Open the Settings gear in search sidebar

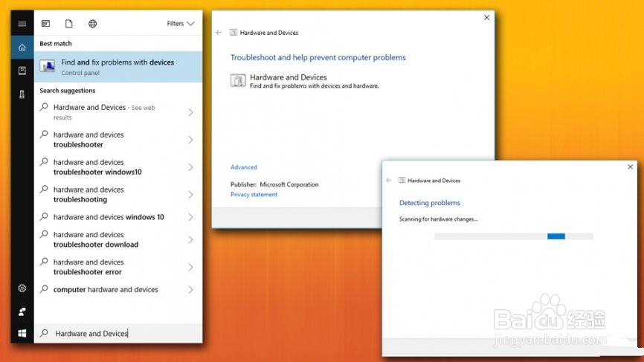(22, 288)
